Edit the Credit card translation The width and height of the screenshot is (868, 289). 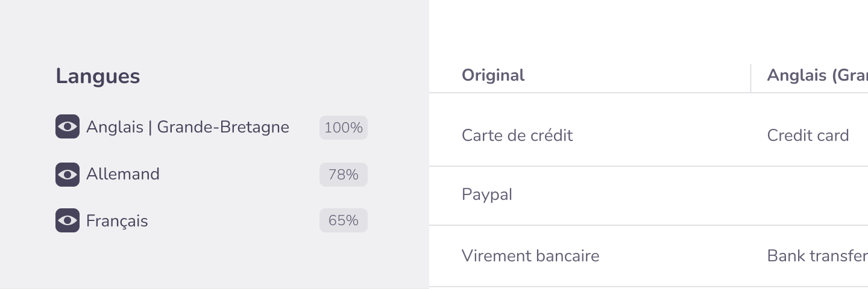tap(808, 135)
